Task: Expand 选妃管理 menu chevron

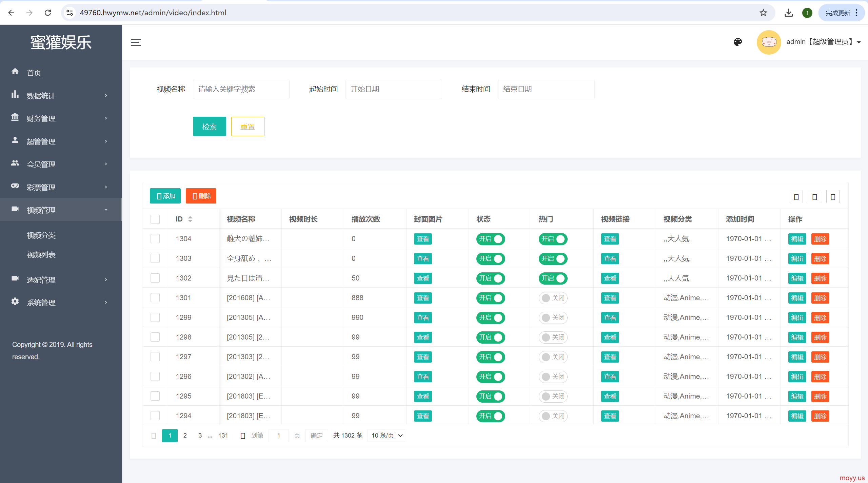Action: click(106, 280)
